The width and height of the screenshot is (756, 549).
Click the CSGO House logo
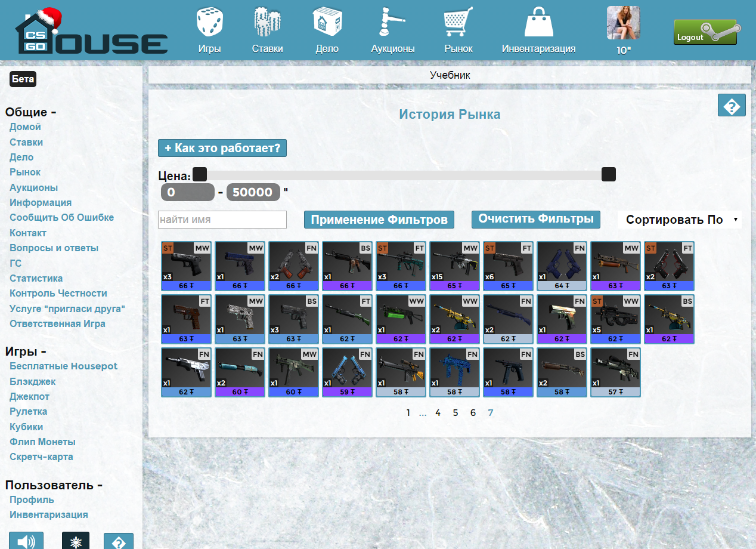(x=91, y=31)
